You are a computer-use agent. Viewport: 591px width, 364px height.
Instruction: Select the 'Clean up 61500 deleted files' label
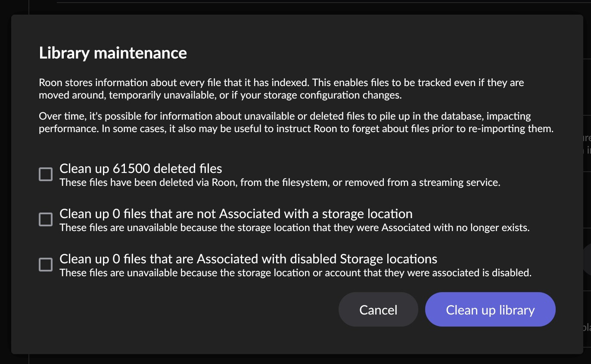[x=141, y=168]
